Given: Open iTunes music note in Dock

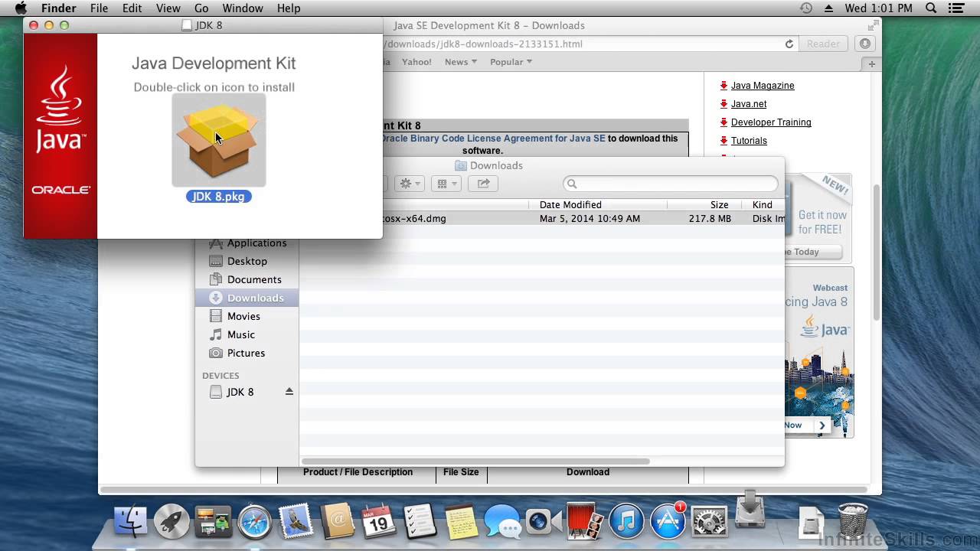Looking at the screenshot, I should click(626, 521).
